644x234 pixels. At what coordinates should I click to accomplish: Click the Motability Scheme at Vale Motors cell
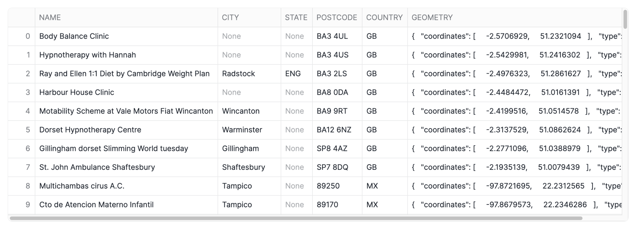pos(126,111)
